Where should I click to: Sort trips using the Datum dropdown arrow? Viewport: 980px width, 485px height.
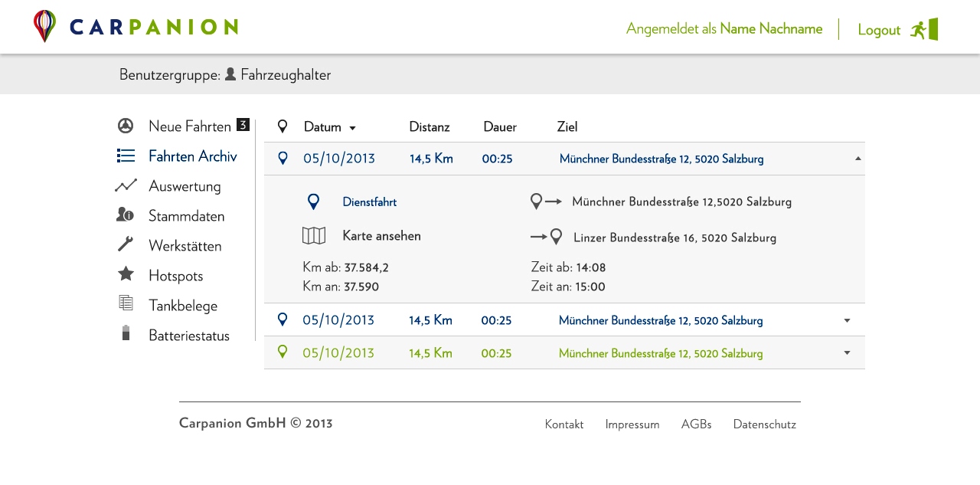(x=352, y=128)
